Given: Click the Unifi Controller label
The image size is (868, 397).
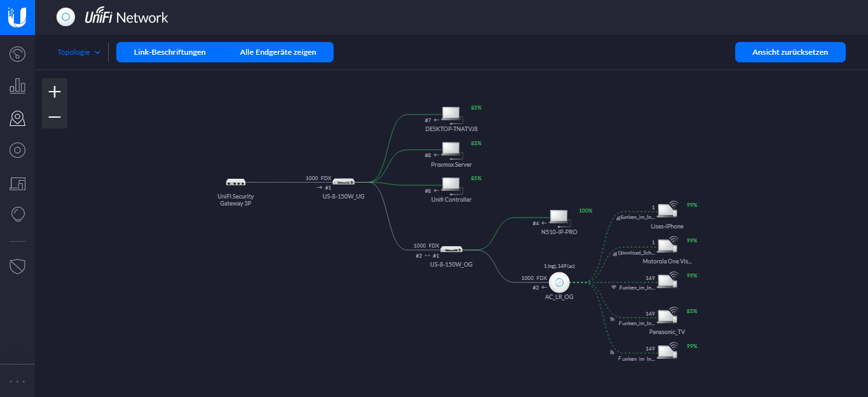Looking at the screenshot, I should [451, 200].
